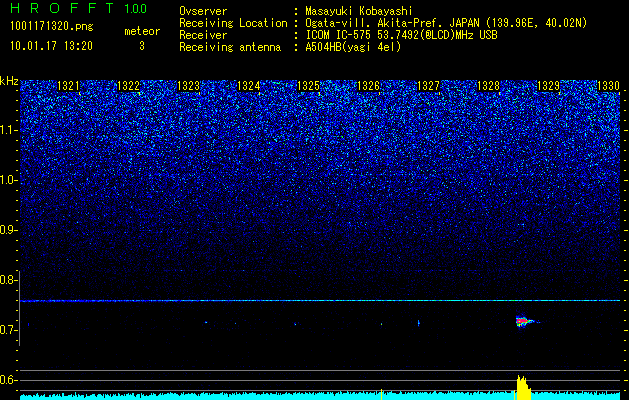Select the A504HB(yagi 4el) antenna value
The width and height of the screenshot is (629, 400).
[353, 47]
